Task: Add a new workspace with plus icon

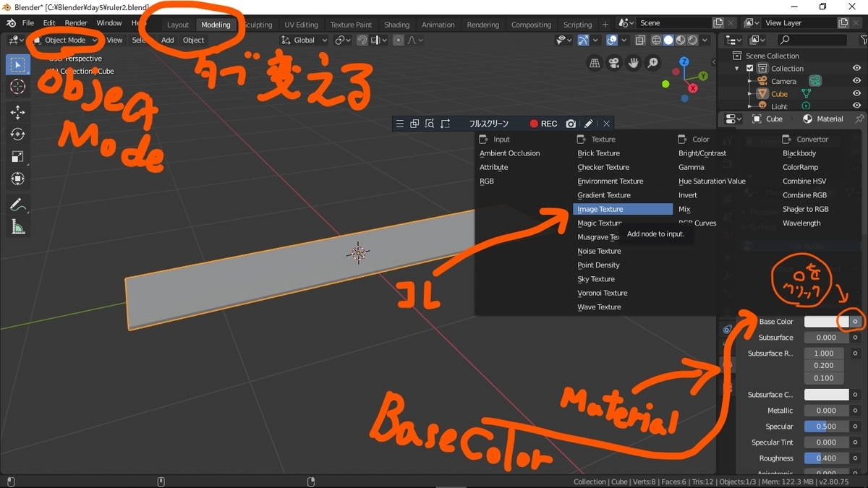Action: [x=605, y=25]
